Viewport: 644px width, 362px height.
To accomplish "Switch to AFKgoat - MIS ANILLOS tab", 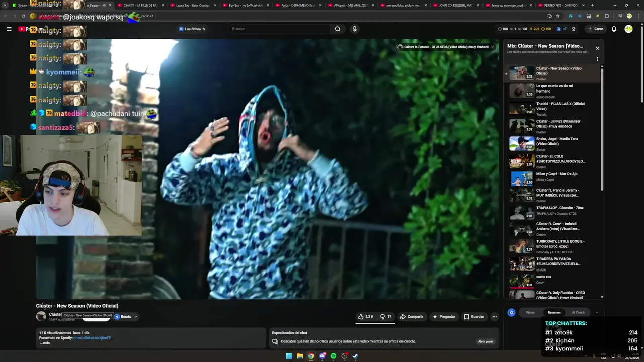I will tap(351, 5).
